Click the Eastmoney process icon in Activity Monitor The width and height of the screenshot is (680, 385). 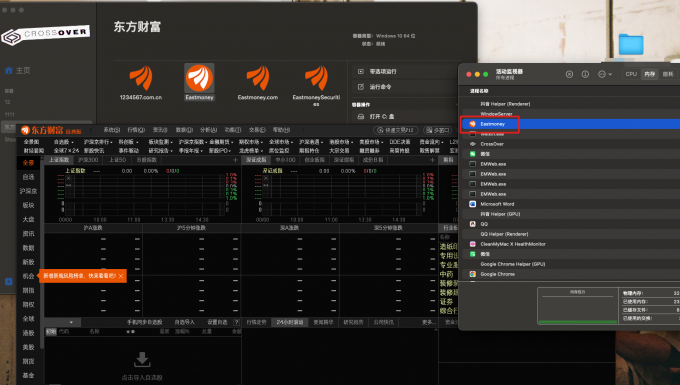tap(473, 124)
